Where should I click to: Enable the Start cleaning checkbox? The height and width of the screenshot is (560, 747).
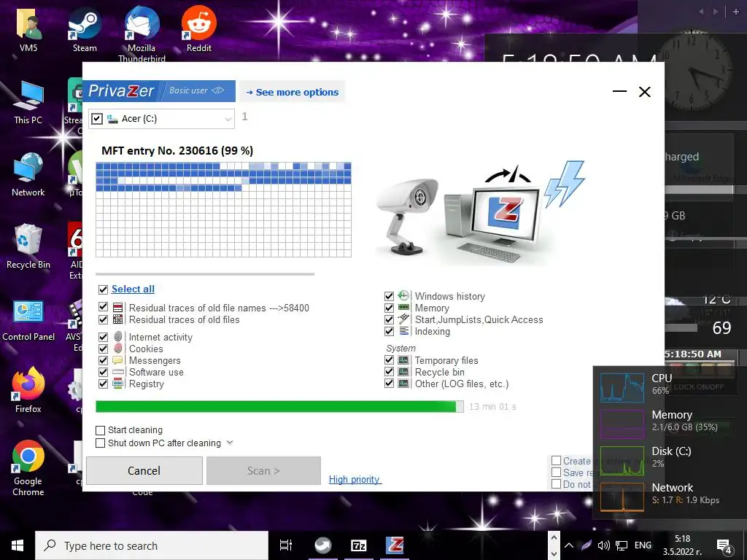tap(100, 430)
